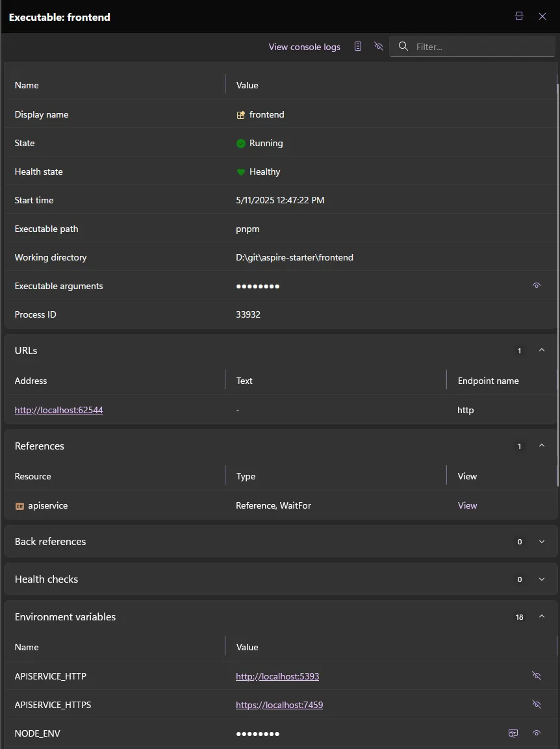The width and height of the screenshot is (560, 749).
Task: Click the magnifying glass in the Filter box
Action: click(x=403, y=46)
